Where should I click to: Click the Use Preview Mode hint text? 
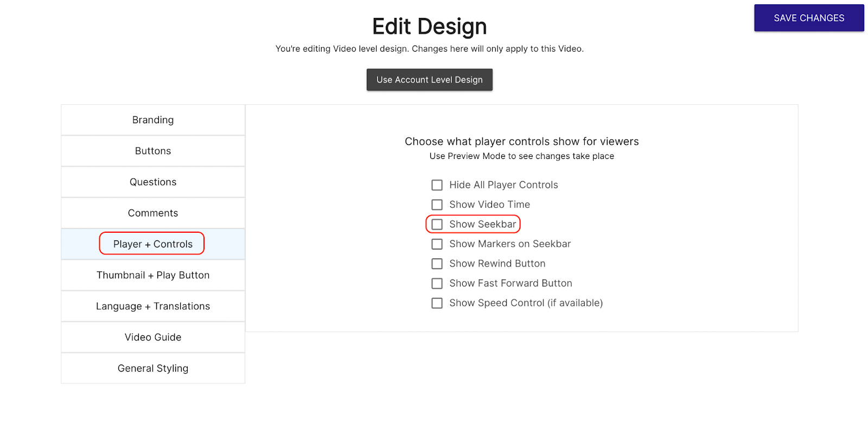pyautogui.click(x=521, y=156)
